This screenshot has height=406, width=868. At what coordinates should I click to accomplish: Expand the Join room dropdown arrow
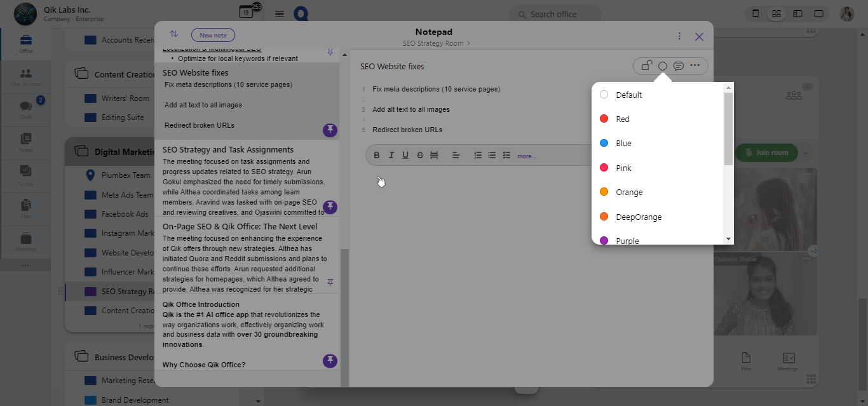[x=806, y=152]
